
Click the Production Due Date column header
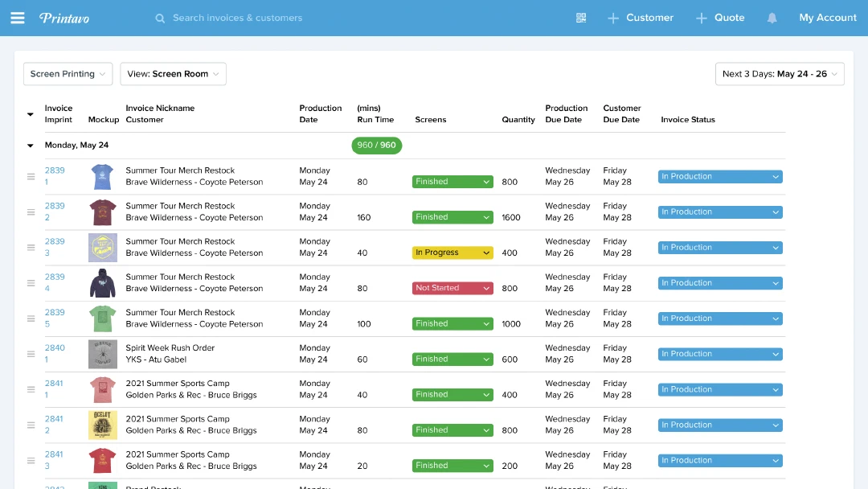tap(567, 113)
